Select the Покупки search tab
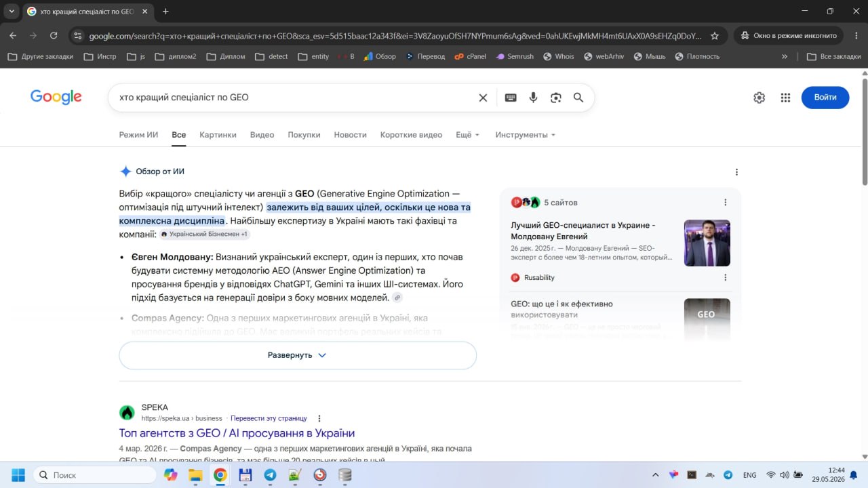Image resolution: width=868 pixels, height=488 pixels. tap(304, 135)
